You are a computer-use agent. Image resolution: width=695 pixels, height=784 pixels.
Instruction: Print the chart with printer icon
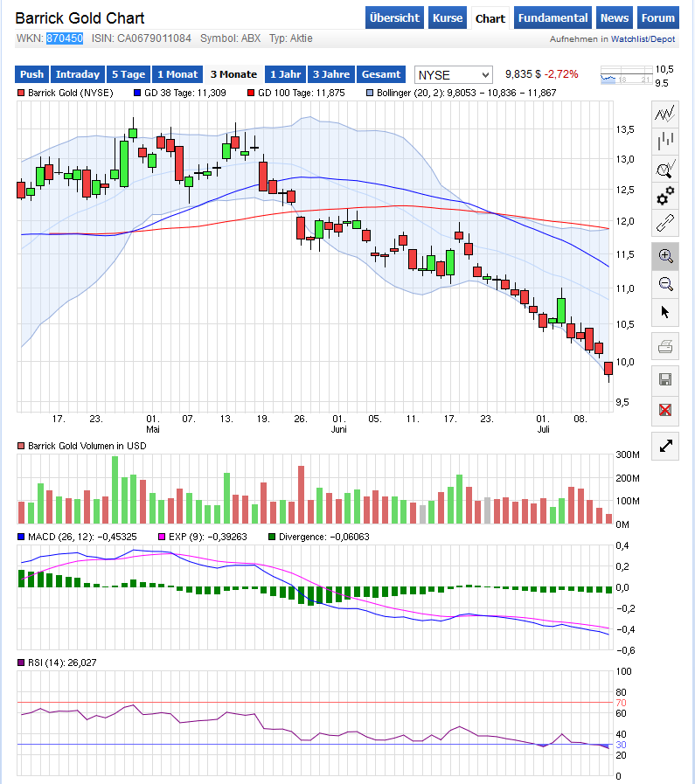click(x=665, y=346)
